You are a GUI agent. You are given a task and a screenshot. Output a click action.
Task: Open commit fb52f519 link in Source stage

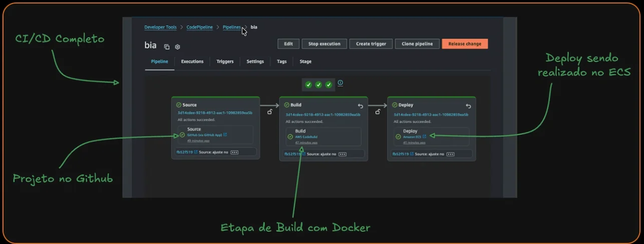[x=185, y=152]
